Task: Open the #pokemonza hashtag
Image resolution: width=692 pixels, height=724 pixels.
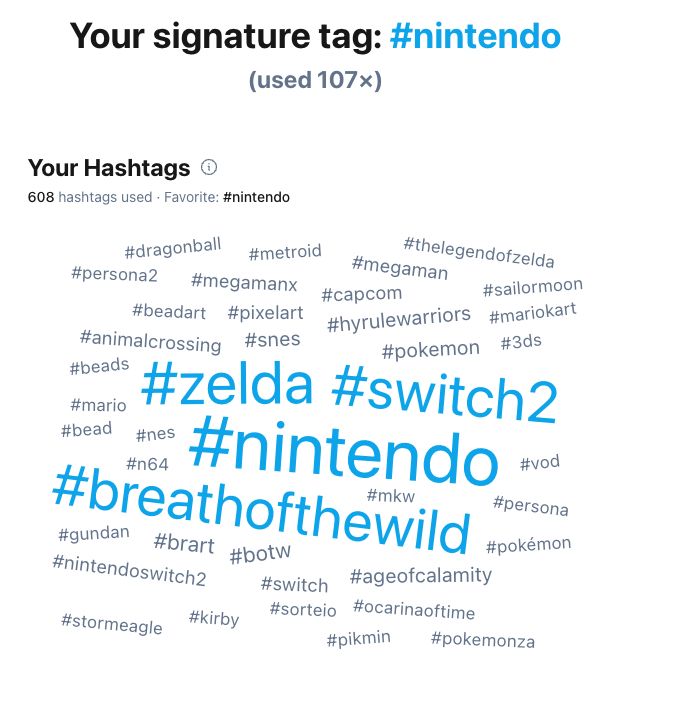Action: pyautogui.click(x=483, y=640)
